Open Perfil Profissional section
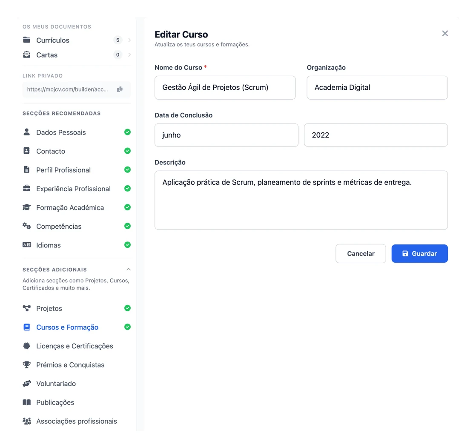Screen dimensions: 476x448 point(77,170)
